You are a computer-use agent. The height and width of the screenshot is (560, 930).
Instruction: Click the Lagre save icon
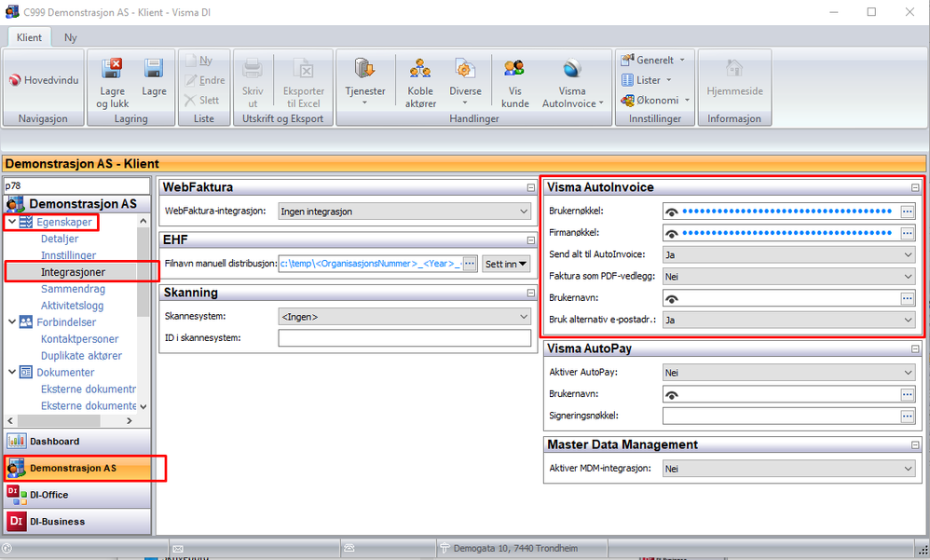[x=154, y=70]
